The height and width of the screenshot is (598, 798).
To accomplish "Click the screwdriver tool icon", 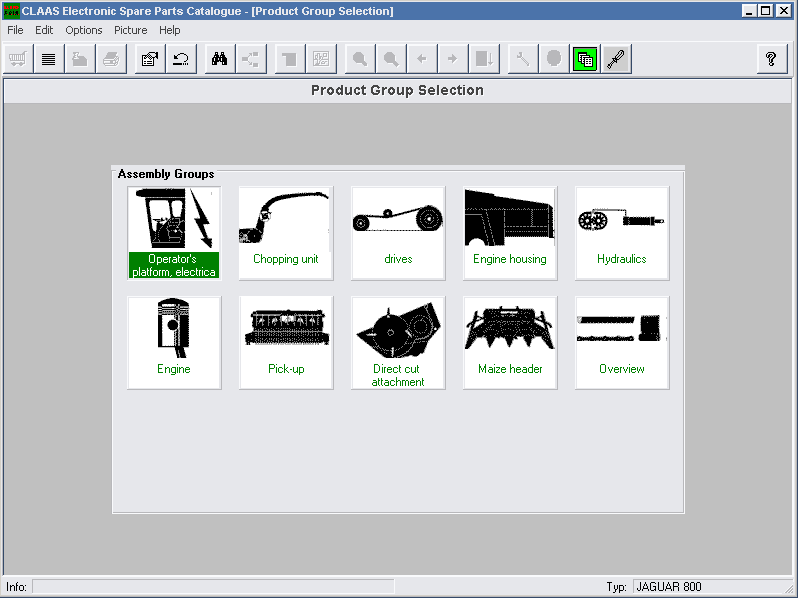I will pos(616,59).
